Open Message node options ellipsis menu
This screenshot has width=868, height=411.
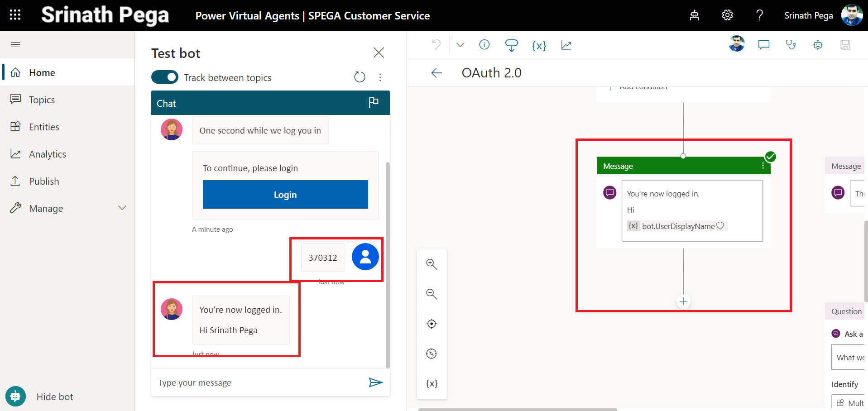763,166
